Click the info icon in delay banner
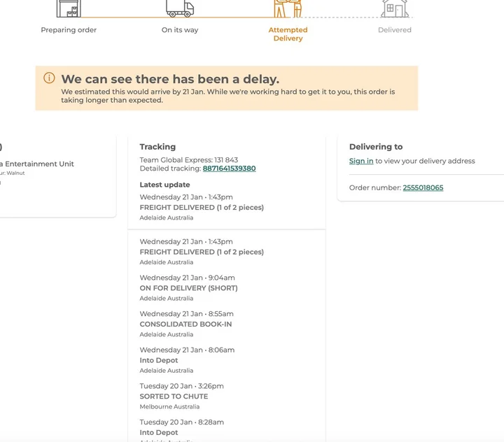The width and height of the screenshot is (504, 442). [49, 78]
